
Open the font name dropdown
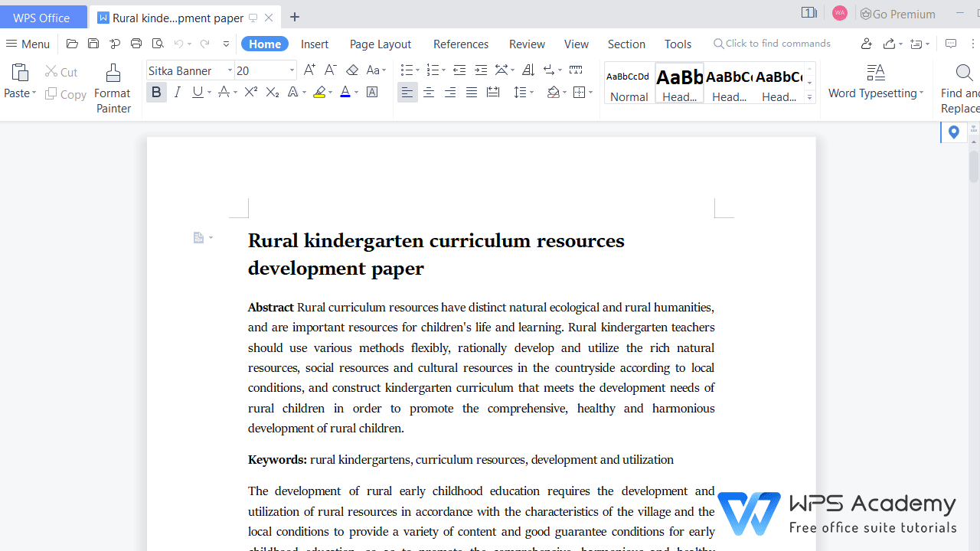229,70
